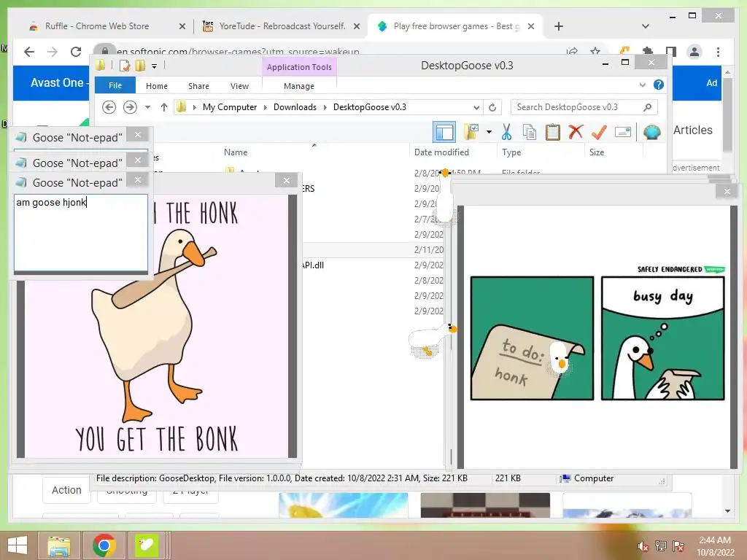This screenshot has height=560, width=747.
Task: Open the View ribbon tab
Action: tap(239, 86)
